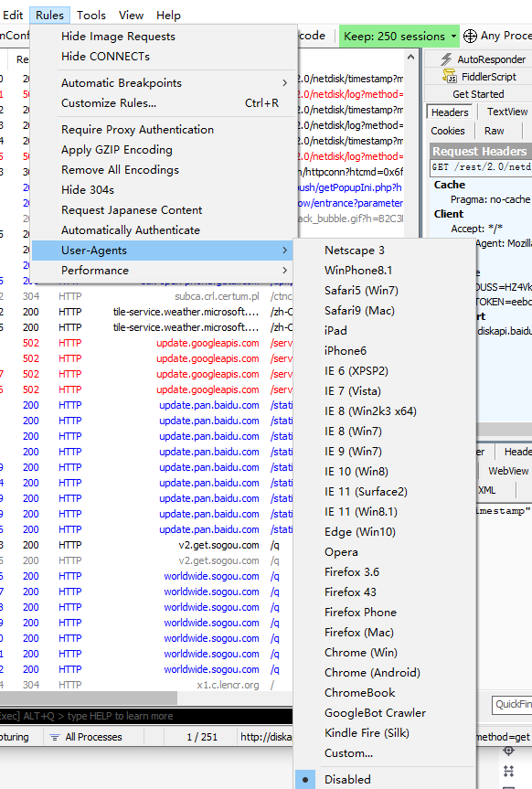The image size is (532, 789).
Task: Select Chrome (Win) user agent
Action: [x=361, y=653]
